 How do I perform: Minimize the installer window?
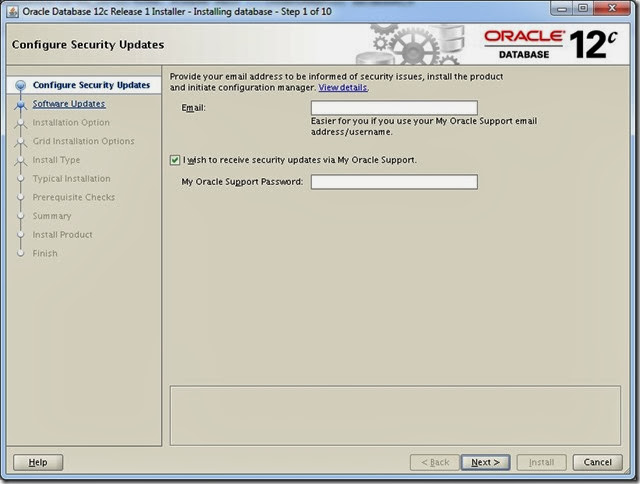pyautogui.click(x=562, y=9)
